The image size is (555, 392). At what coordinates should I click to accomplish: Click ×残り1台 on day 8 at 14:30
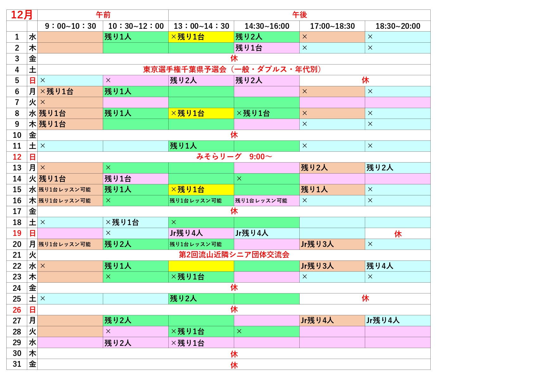pos(253,113)
